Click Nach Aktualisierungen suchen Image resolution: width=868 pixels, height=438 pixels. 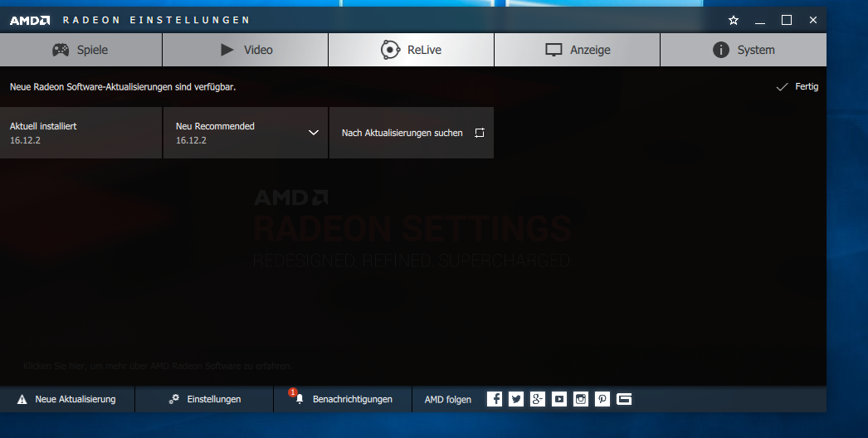[412, 133]
